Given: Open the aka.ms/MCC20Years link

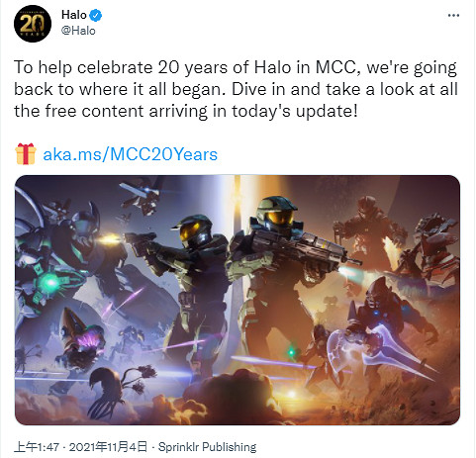Looking at the screenshot, I should (x=131, y=154).
